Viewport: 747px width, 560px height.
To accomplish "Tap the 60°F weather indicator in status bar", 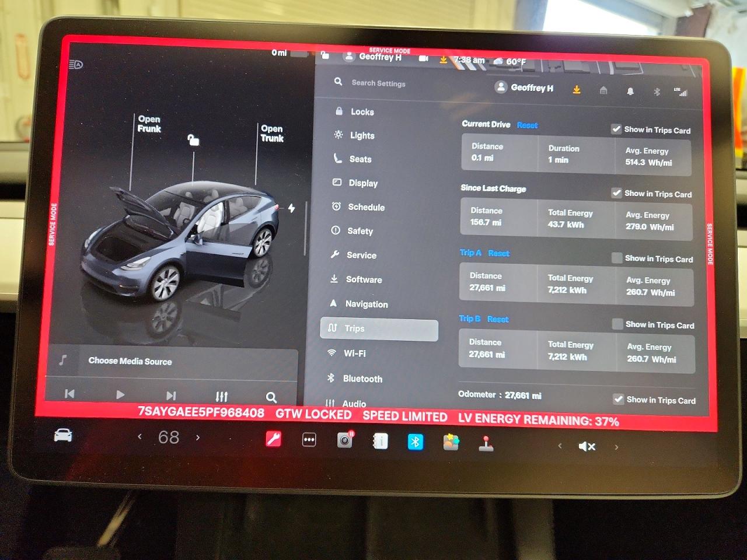I will click(x=510, y=61).
